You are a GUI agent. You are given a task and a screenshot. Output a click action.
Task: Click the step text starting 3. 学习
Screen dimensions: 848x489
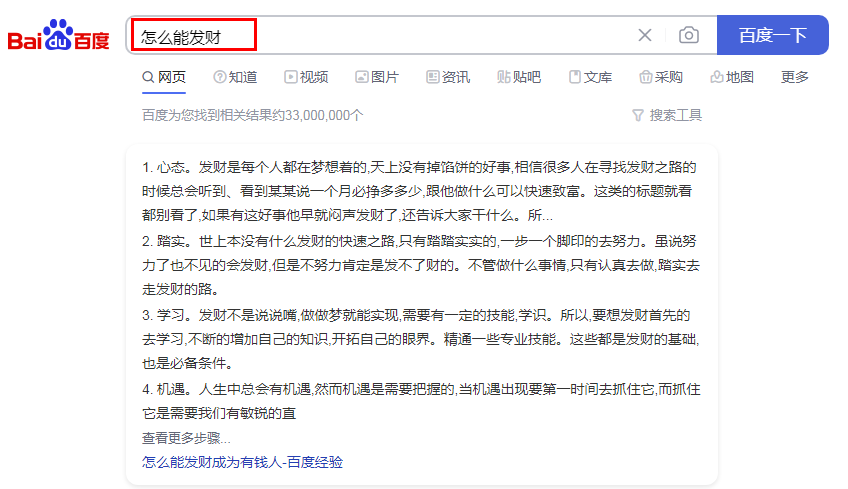click(421, 339)
